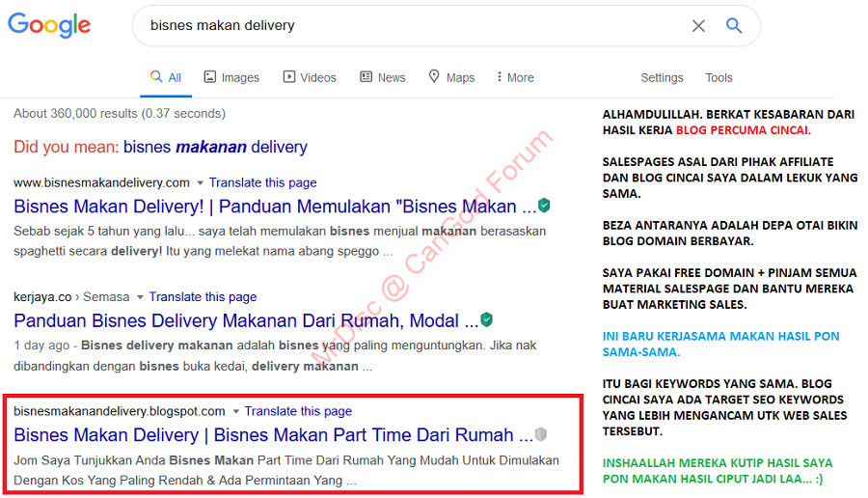Click the Google logo
The height and width of the screenshot is (498, 868).
49,25
